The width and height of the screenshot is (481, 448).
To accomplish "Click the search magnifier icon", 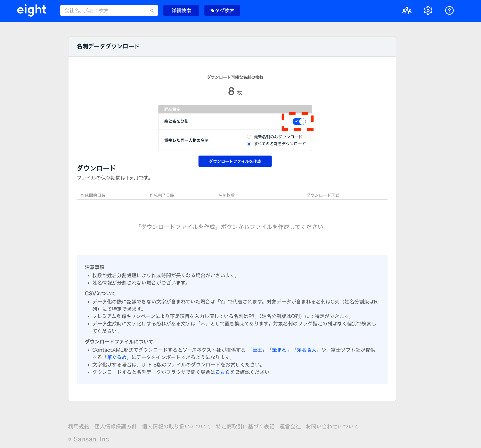I will coord(152,11).
